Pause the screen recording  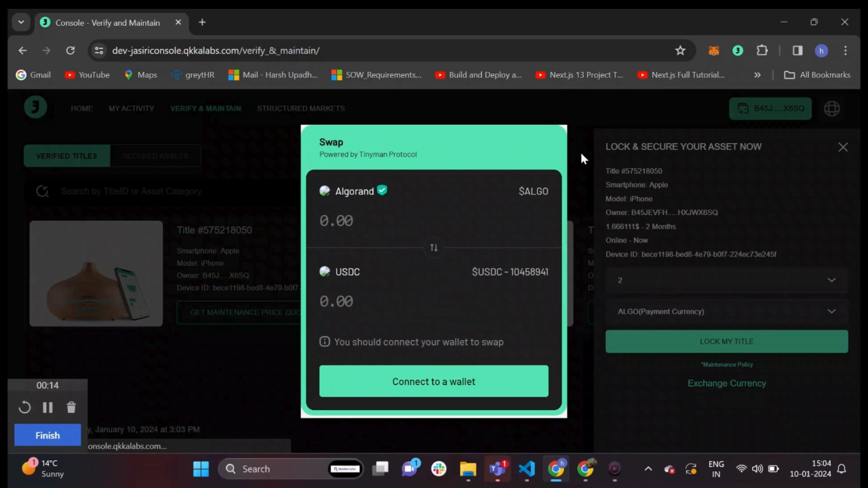click(x=47, y=407)
